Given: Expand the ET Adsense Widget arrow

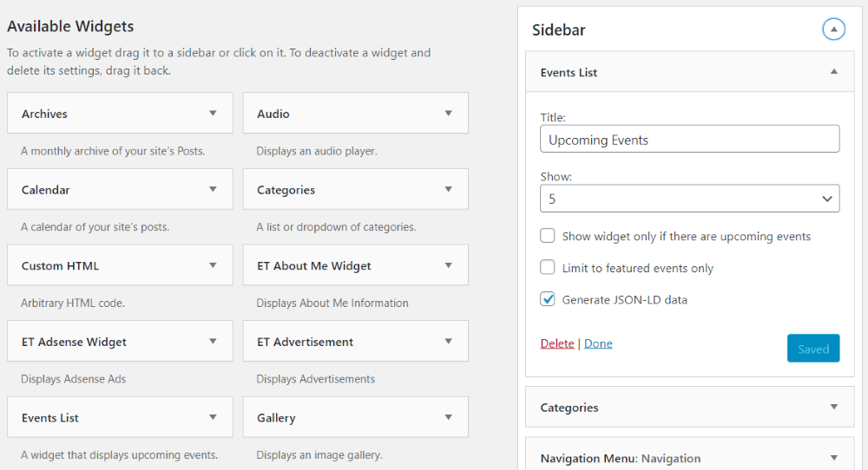Looking at the screenshot, I should pos(213,341).
